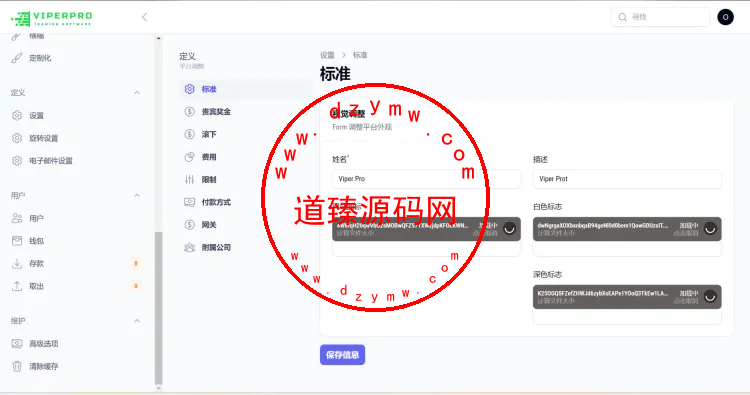This screenshot has width=750, height=395.
Task: Click the 旋转设置 gear icon
Action: tap(17, 138)
